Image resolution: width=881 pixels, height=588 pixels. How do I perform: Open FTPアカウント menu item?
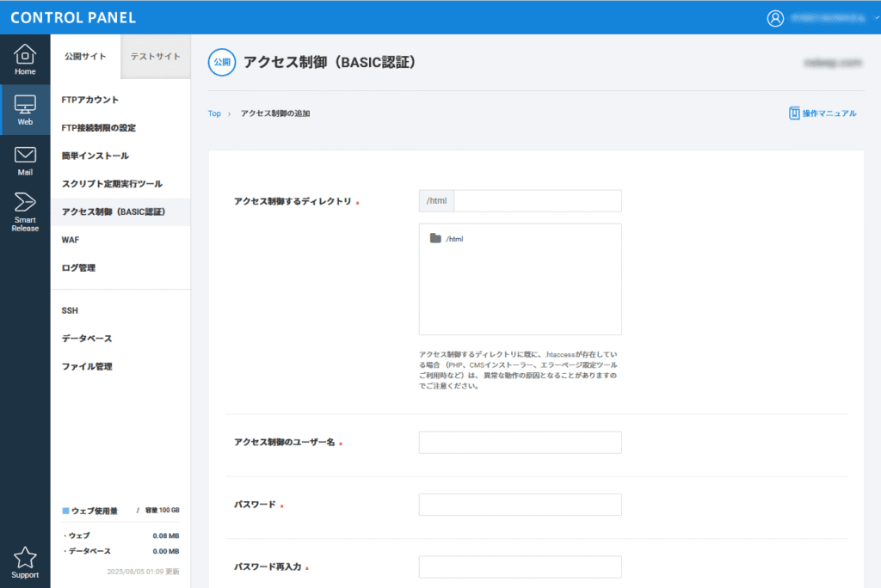(x=120, y=100)
